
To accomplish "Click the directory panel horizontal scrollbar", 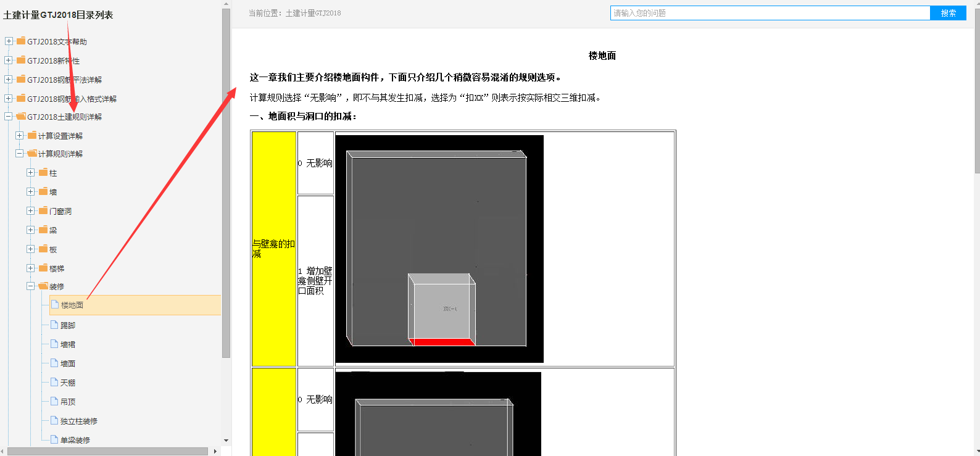I will [107, 451].
